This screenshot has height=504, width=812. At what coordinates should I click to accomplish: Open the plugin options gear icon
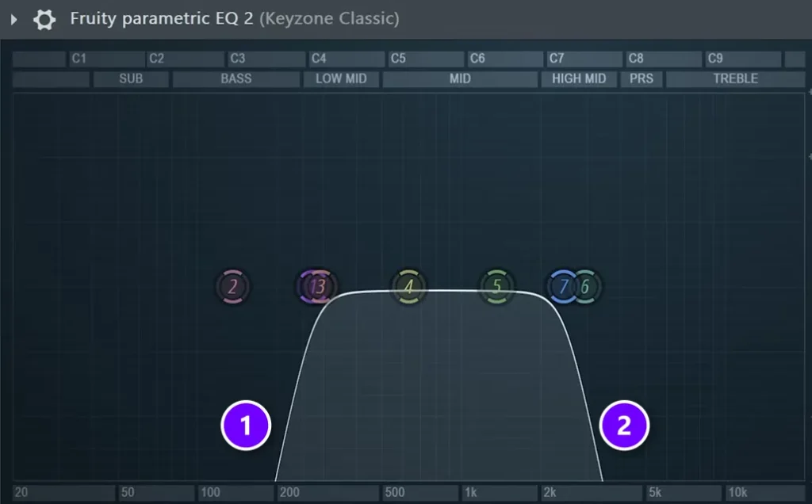click(44, 20)
